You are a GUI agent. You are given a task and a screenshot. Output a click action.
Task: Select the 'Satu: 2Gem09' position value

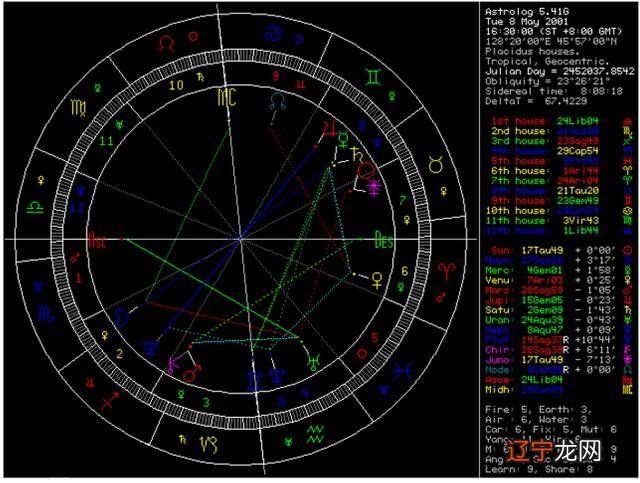pos(544,310)
